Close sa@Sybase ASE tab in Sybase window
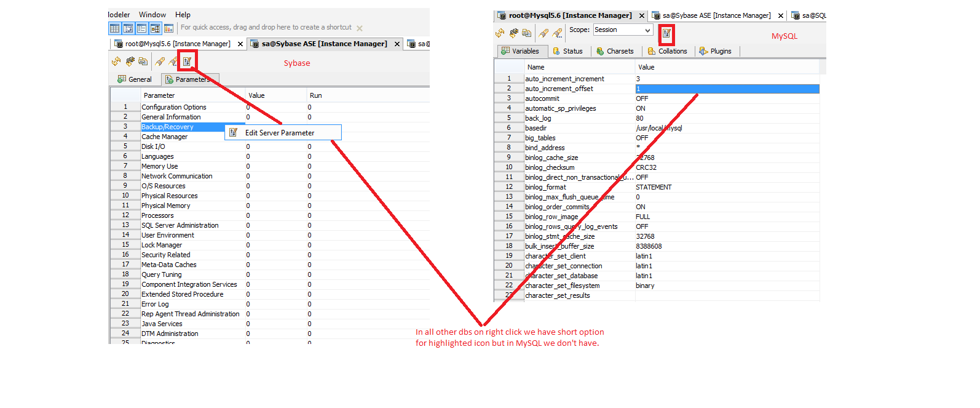Screen dimensions: 980x408 pos(397,44)
